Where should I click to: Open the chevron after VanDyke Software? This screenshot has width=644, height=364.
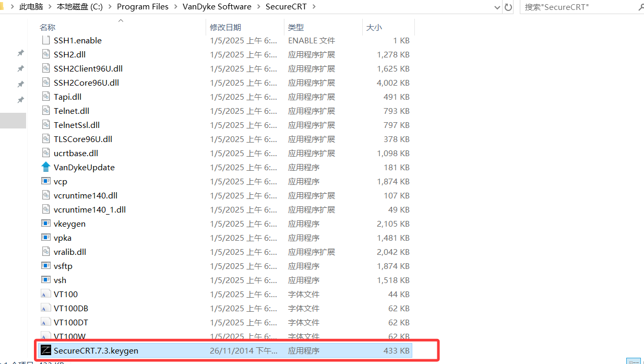tap(258, 7)
